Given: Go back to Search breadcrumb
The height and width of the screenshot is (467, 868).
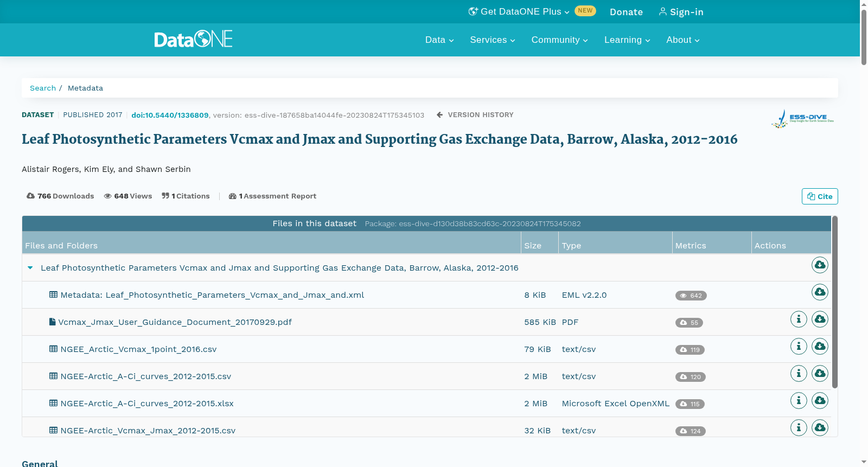Looking at the screenshot, I should 43,88.
